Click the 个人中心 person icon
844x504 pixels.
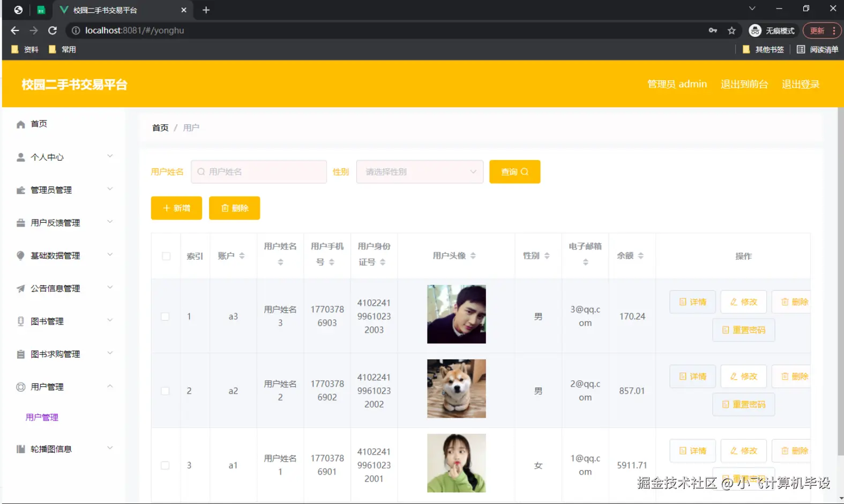(x=20, y=157)
